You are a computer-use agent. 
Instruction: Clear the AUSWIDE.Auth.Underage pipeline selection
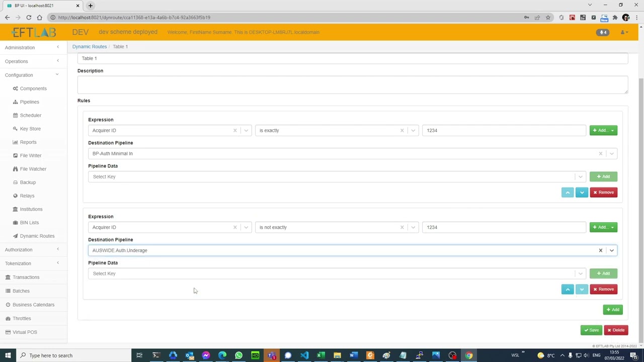[x=600, y=250]
